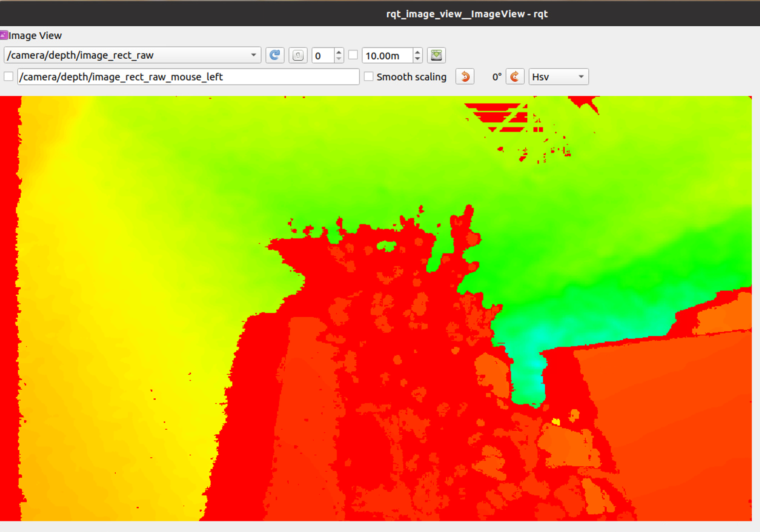
Task: Toggle dynamic range checkbox before 10.00m
Action: [353, 55]
